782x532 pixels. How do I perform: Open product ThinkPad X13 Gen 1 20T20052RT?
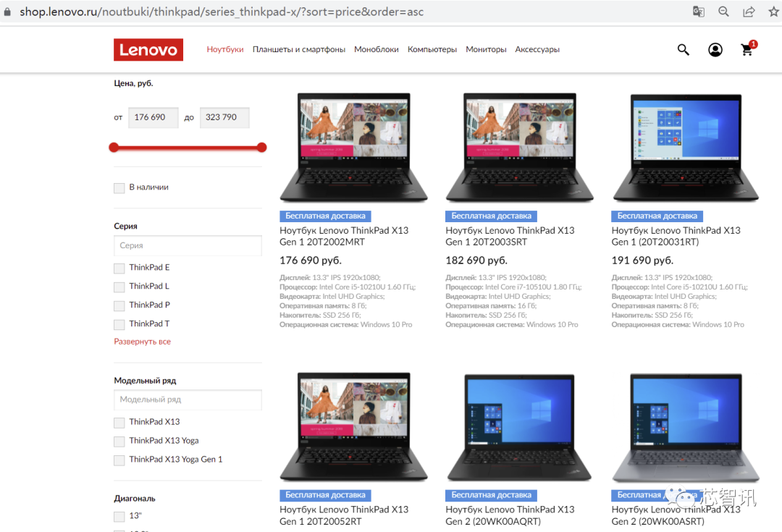344,515
